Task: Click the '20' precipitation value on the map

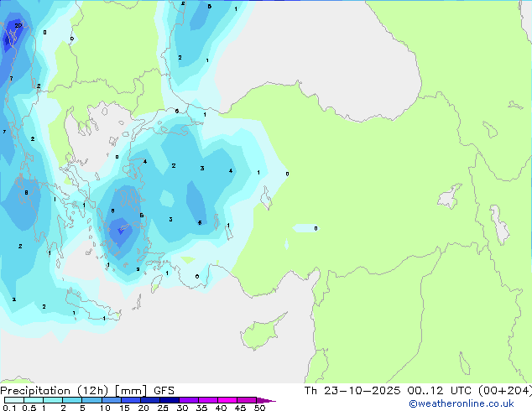Action: 18,25
